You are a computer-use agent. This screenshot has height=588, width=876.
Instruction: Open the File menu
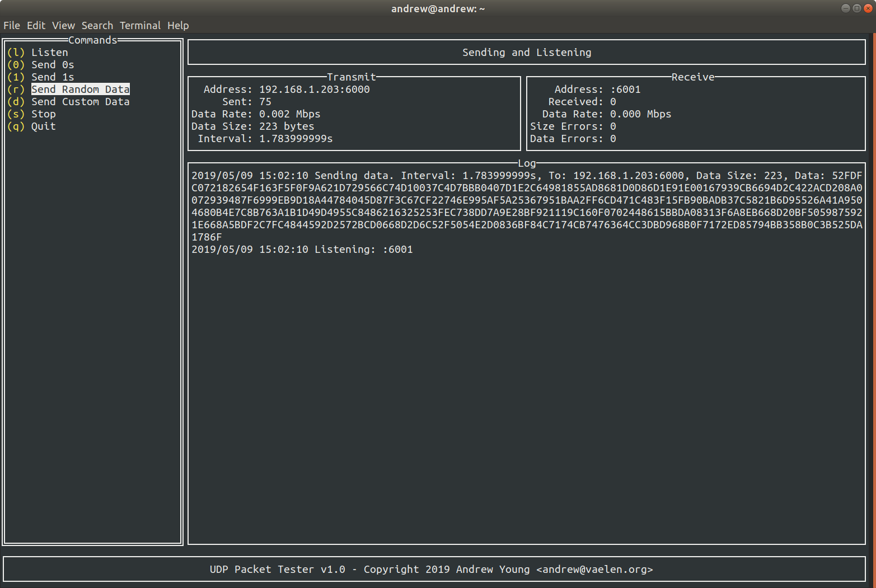(x=12, y=25)
